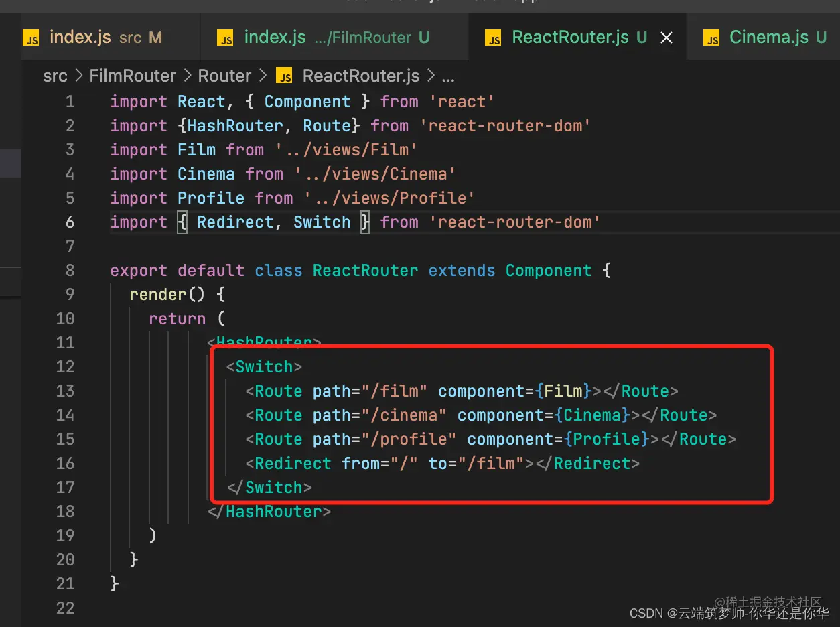
Task: Click '../views/Profile' import path
Action: (390, 198)
